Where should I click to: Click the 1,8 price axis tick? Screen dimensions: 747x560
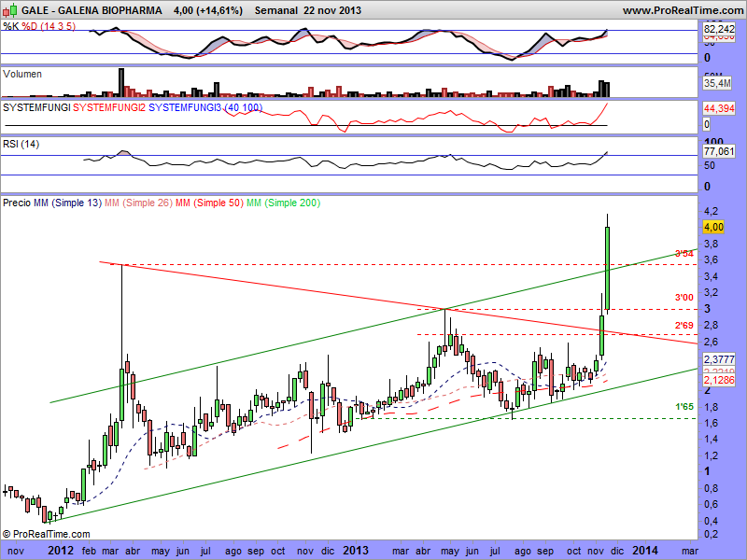[711, 407]
